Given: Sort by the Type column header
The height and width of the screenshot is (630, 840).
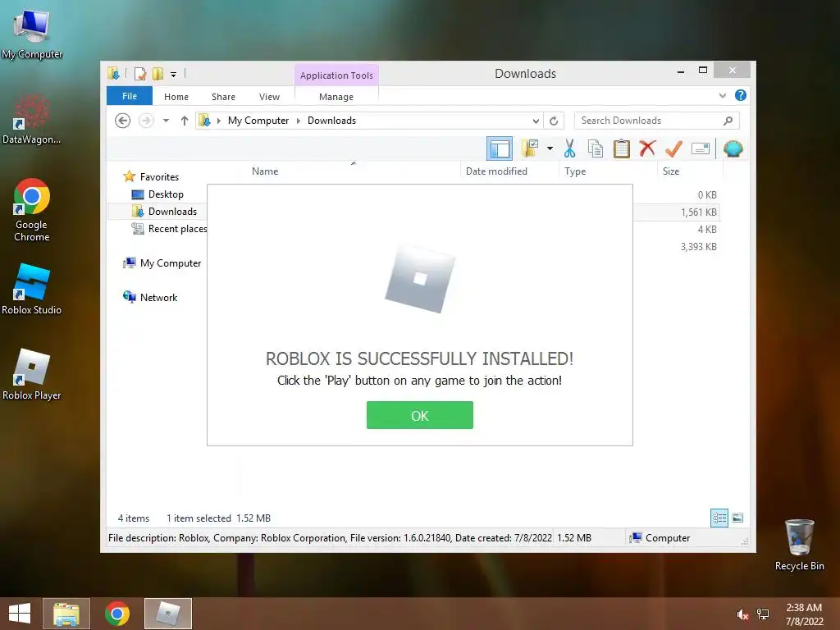Looking at the screenshot, I should [575, 171].
